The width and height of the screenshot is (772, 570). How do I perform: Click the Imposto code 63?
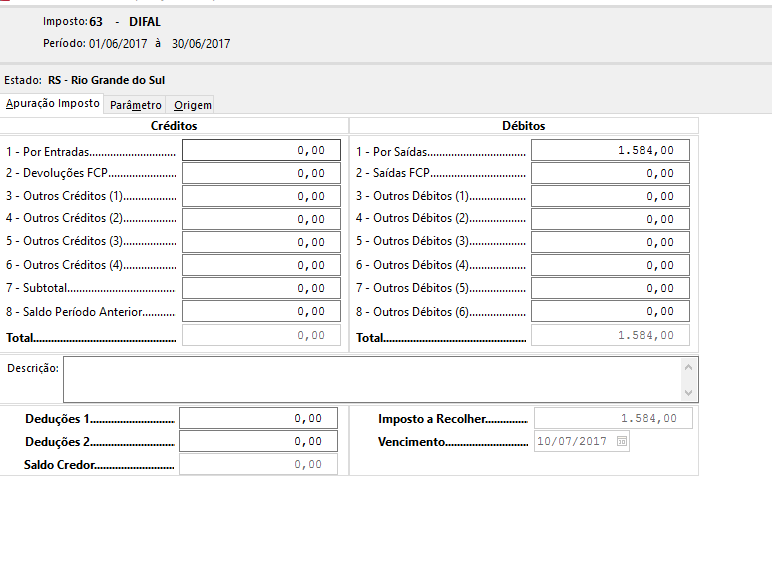click(96, 22)
